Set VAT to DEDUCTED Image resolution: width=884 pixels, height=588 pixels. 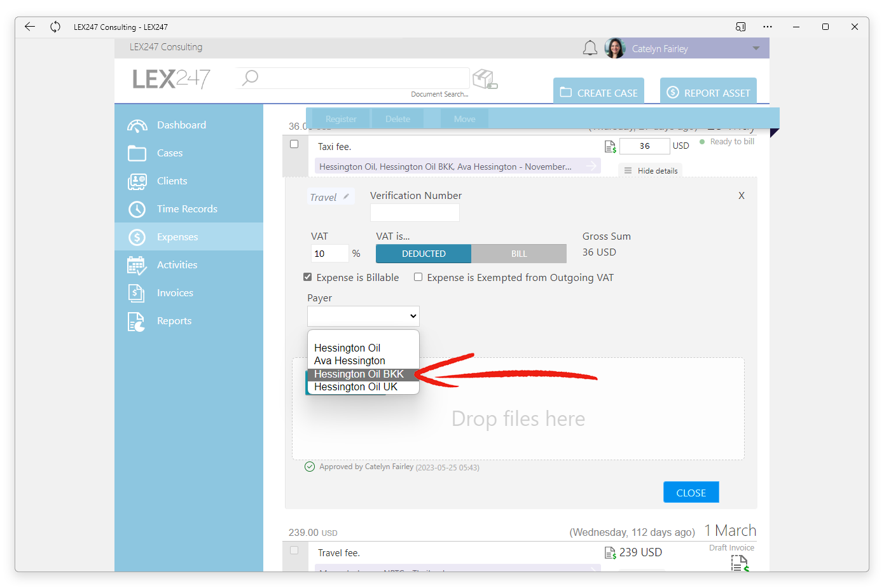(x=424, y=254)
